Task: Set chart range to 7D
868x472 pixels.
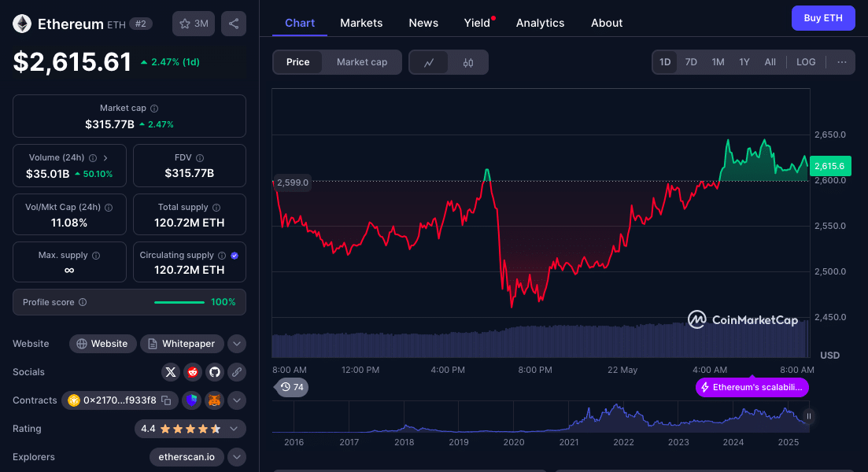Action: [x=692, y=62]
